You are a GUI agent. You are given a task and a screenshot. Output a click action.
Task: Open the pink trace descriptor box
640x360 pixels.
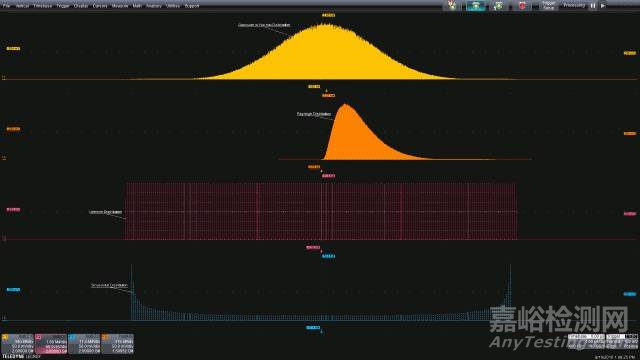tap(51, 344)
